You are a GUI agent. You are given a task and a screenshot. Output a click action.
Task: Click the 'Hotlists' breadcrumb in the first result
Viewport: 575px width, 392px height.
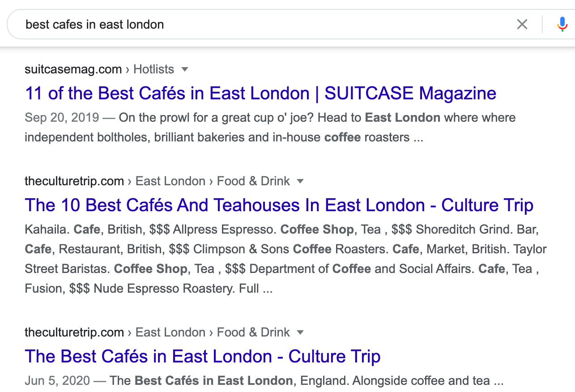pos(153,69)
